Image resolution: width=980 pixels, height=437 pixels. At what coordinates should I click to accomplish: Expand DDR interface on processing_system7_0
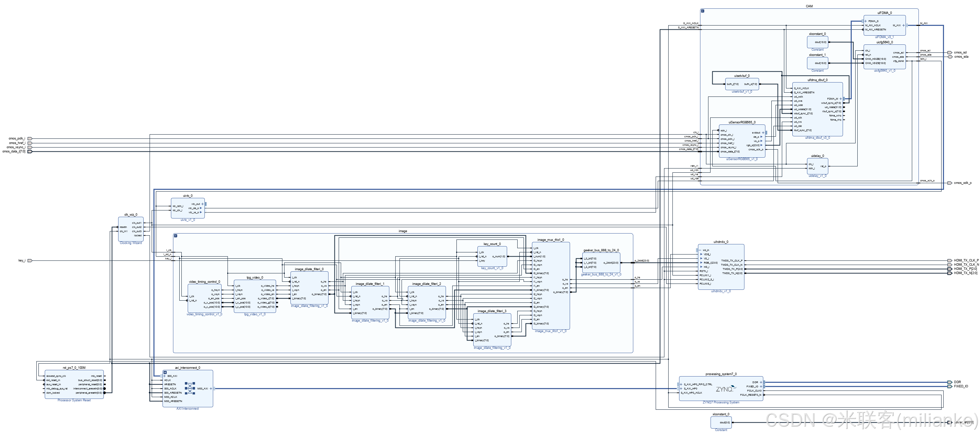(761, 382)
